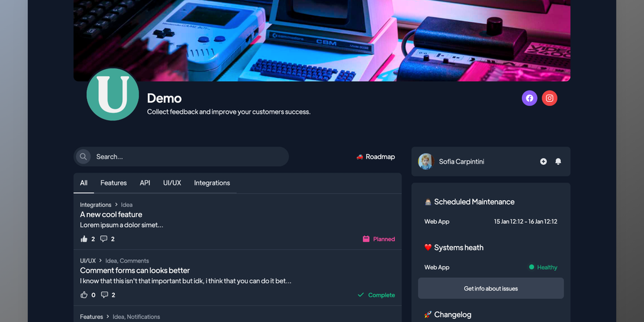Open the Roadmap link
The height and width of the screenshot is (322, 644).
pos(375,157)
